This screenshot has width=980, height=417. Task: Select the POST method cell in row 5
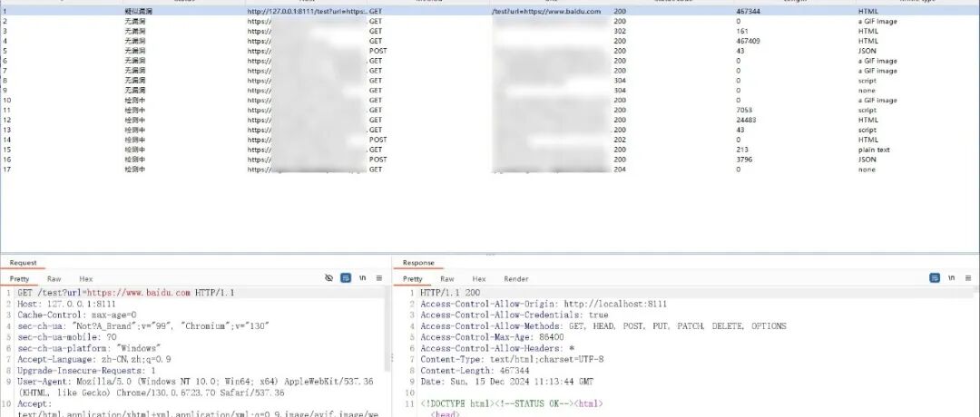378,51
